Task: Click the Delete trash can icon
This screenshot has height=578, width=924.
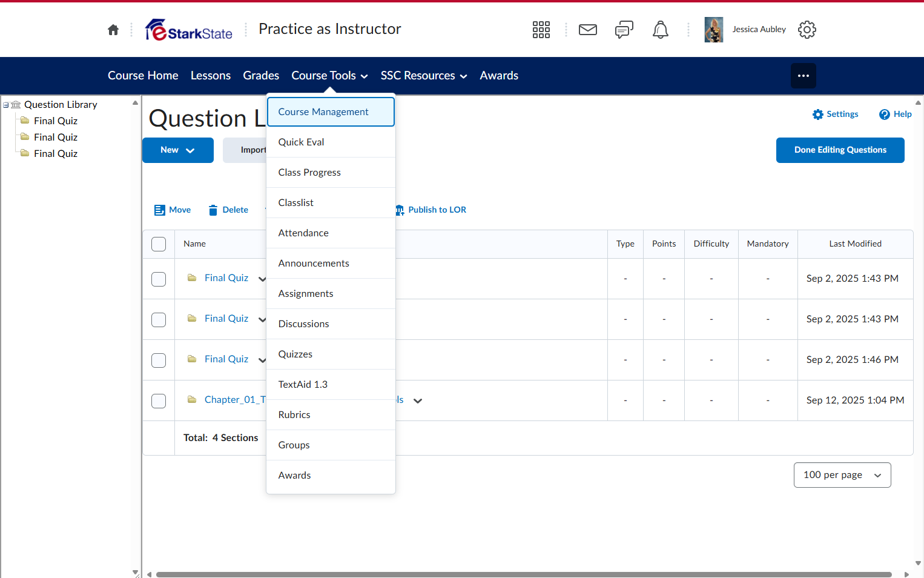Action: (213, 210)
